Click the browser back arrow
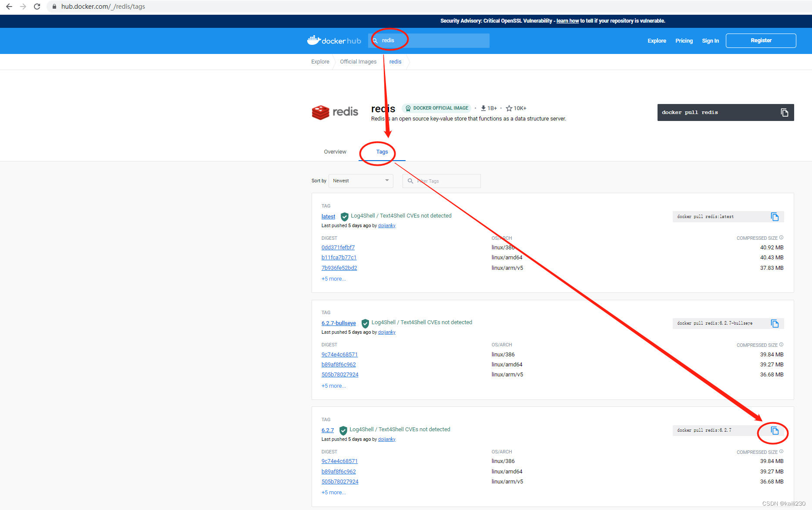812x510 pixels. [x=9, y=7]
